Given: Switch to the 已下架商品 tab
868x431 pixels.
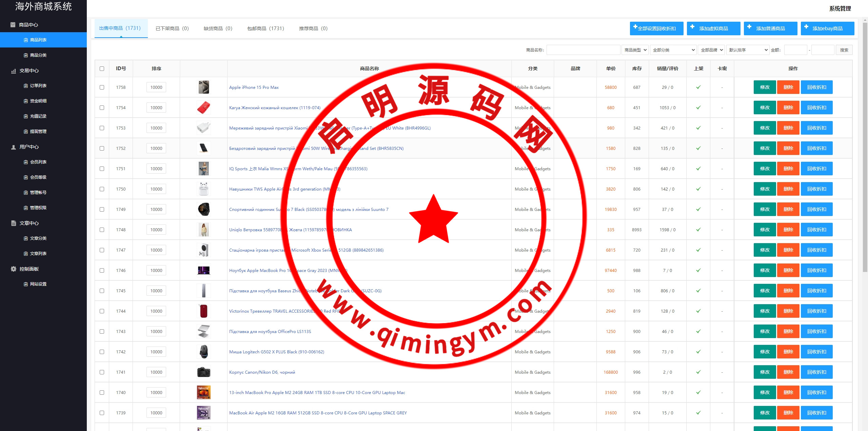Looking at the screenshot, I should pos(172,28).
